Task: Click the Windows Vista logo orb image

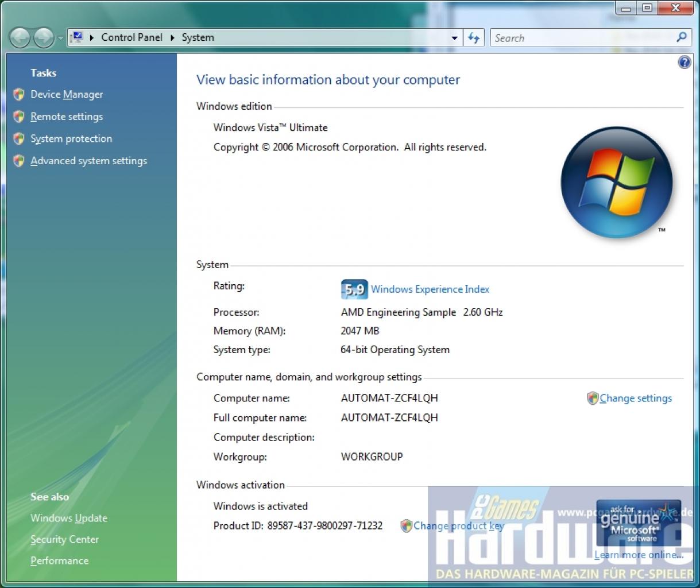Action: click(x=617, y=183)
